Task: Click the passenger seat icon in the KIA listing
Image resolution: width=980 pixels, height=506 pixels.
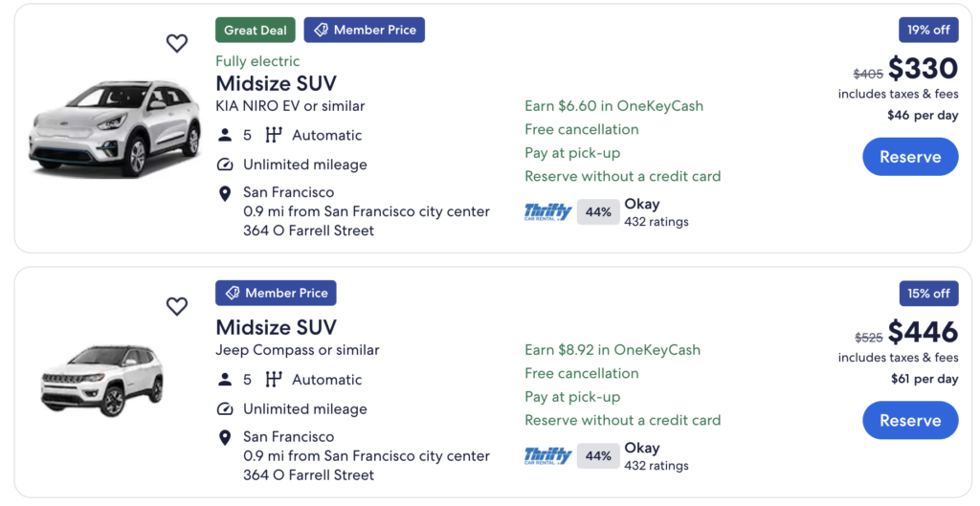Action: 225,136
